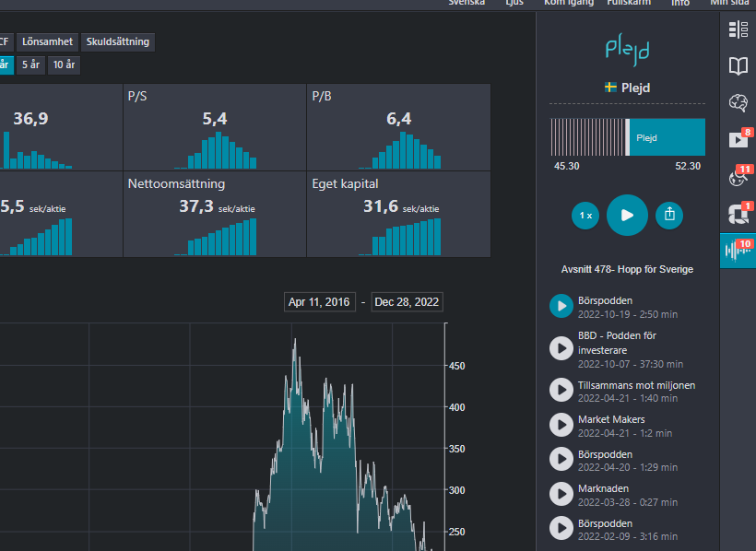Open the P/B valuation card
The image size is (756, 551).
point(398,127)
